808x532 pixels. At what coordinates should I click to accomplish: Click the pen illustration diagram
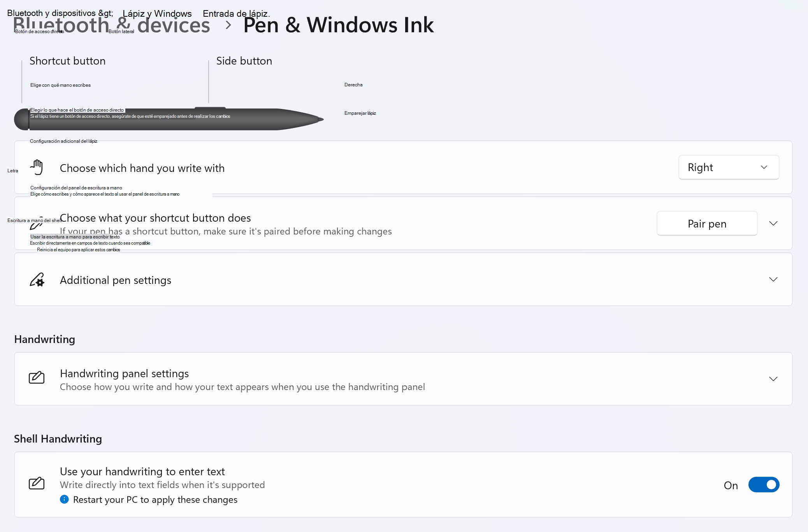point(167,119)
